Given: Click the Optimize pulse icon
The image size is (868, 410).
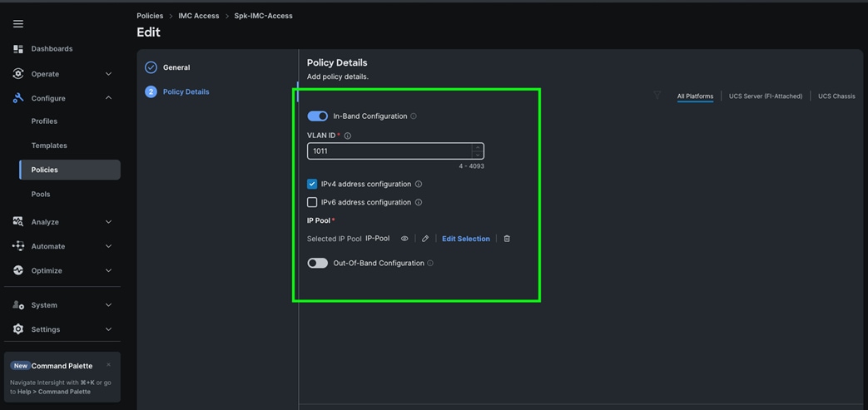Looking at the screenshot, I should point(18,270).
